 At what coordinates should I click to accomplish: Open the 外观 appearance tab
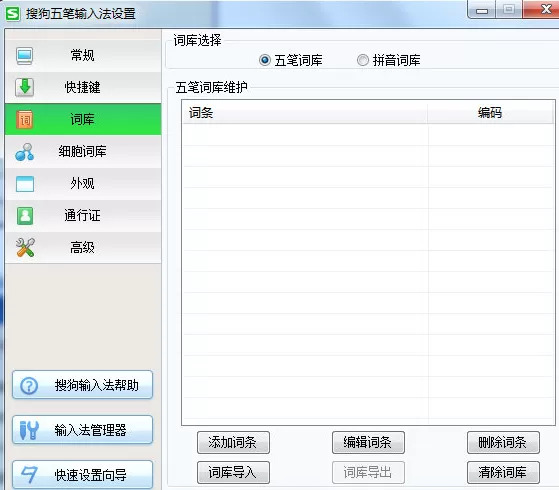pos(83,184)
